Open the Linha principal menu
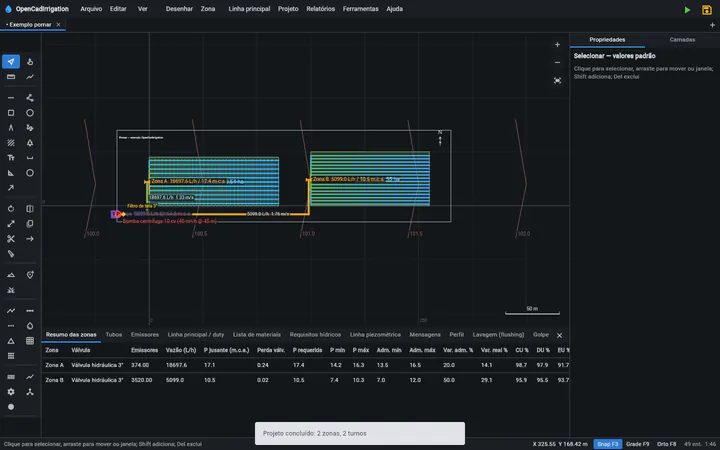Screen dimensions: 720x450 (249, 9)
